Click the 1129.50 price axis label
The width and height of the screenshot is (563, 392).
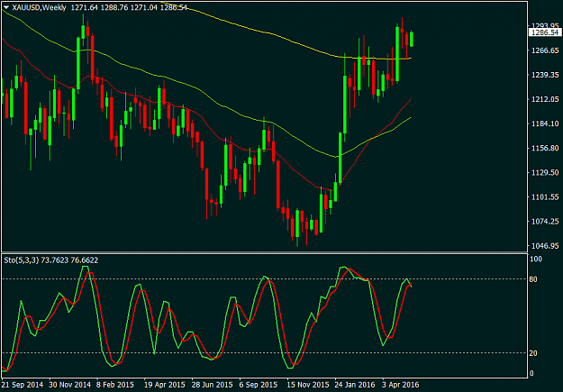coord(545,173)
